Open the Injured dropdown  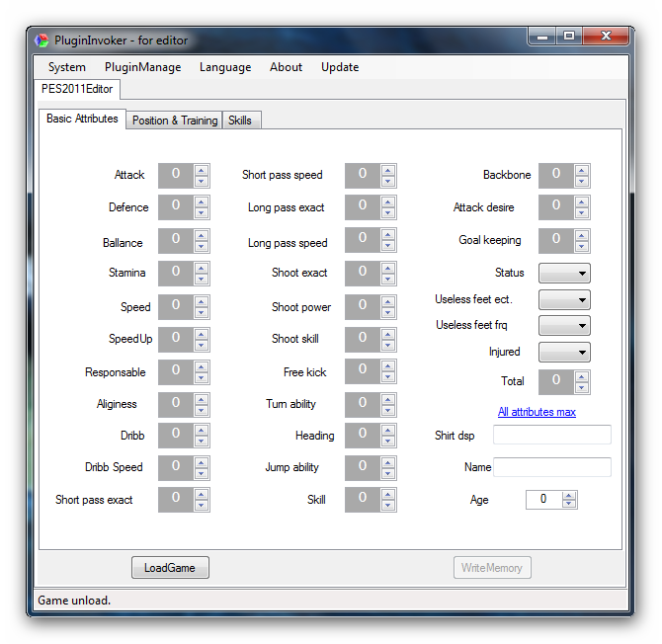click(x=564, y=352)
